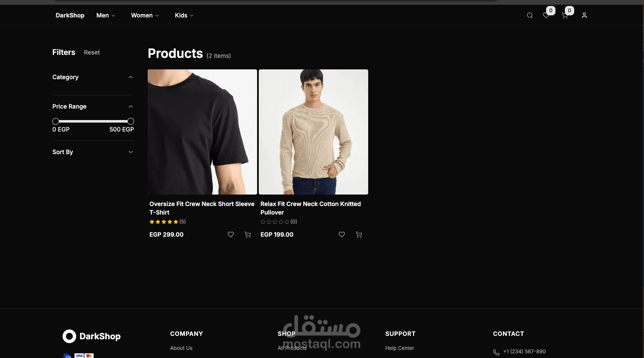Open the Men navigation dropdown

[105, 15]
